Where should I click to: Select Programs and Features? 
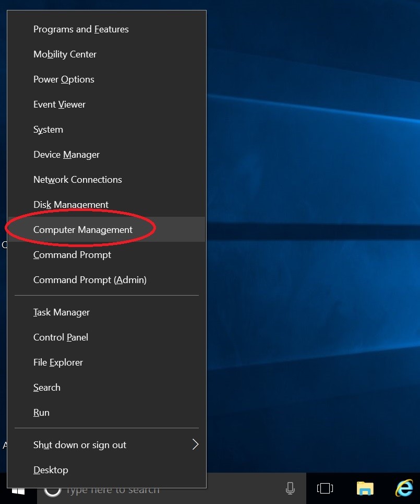[x=81, y=29]
